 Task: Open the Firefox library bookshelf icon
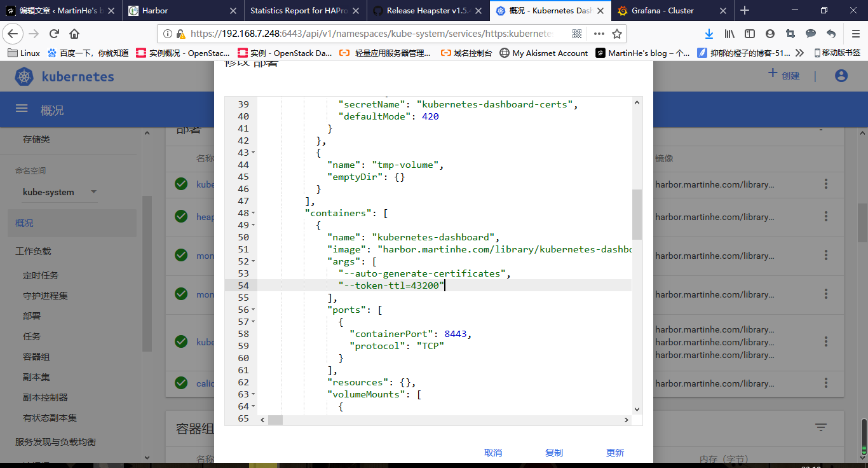coord(729,34)
